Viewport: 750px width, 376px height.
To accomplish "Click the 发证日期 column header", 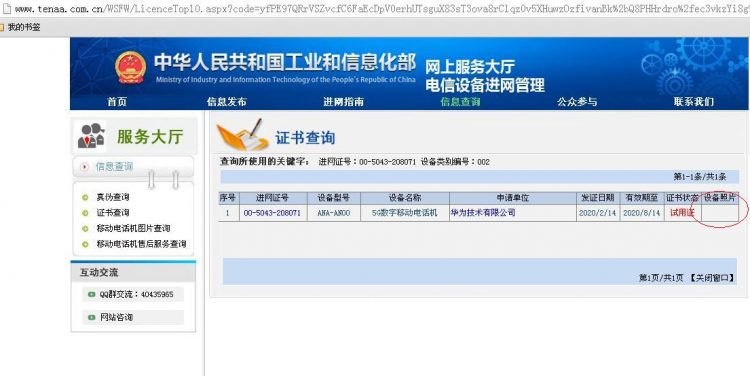I will (x=597, y=198).
